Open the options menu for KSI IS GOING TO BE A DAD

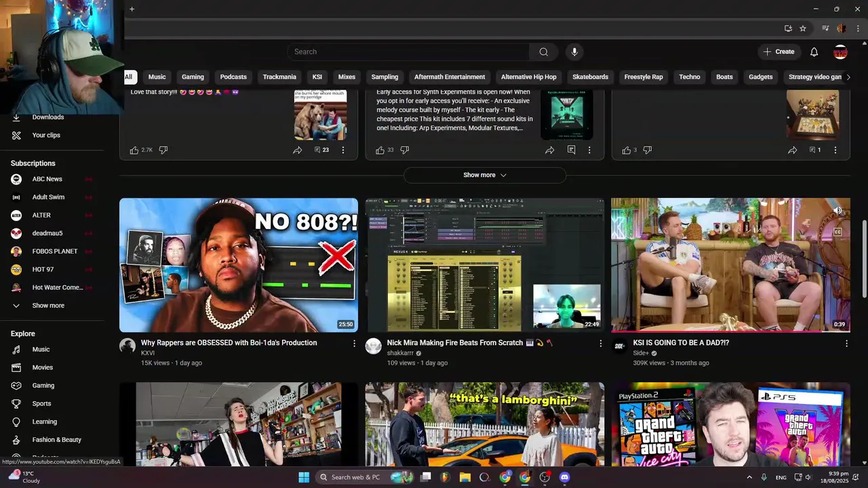pos(846,344)
